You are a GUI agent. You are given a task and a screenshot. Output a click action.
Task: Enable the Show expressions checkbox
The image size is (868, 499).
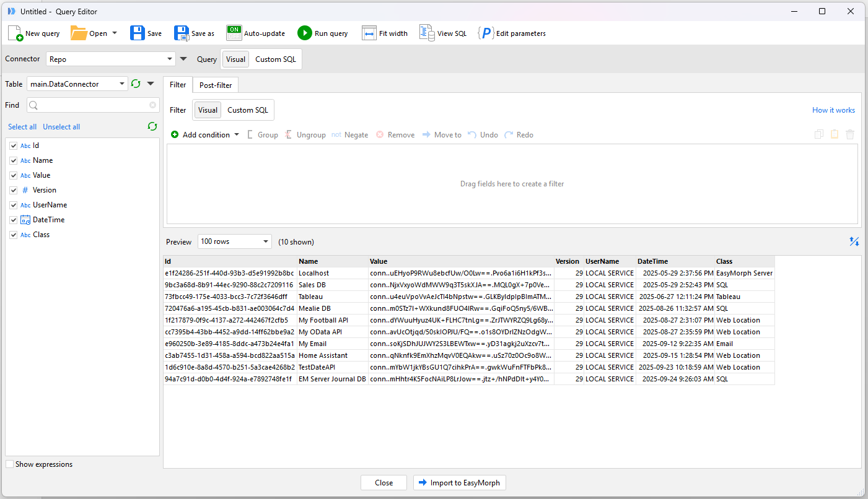coord(9,464)
